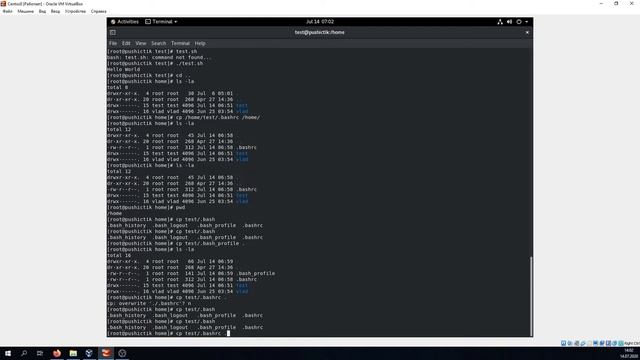Open VirtualBox Устройства menu

75,11
